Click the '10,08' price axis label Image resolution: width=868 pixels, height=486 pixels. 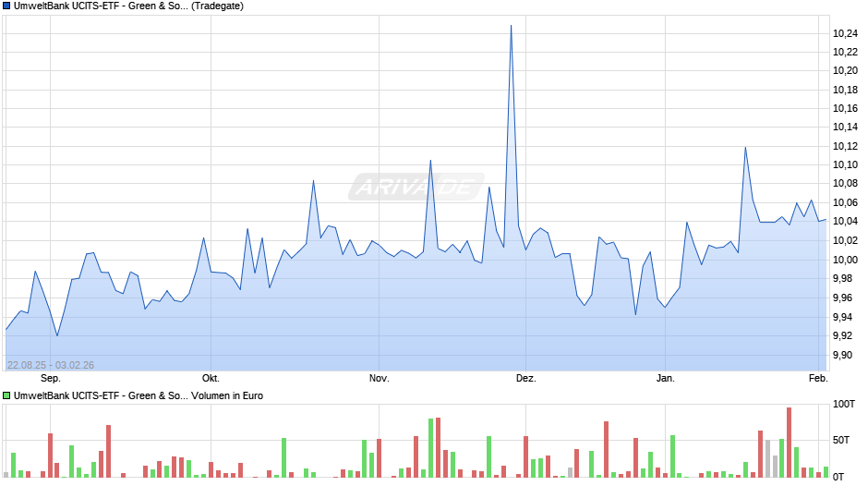tap(845, 184)
